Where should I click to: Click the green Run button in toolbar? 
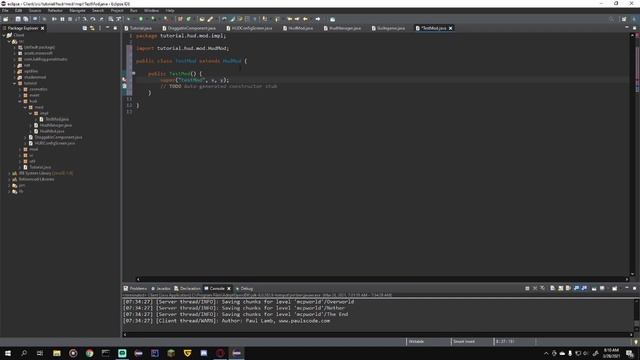coord(141,19)
